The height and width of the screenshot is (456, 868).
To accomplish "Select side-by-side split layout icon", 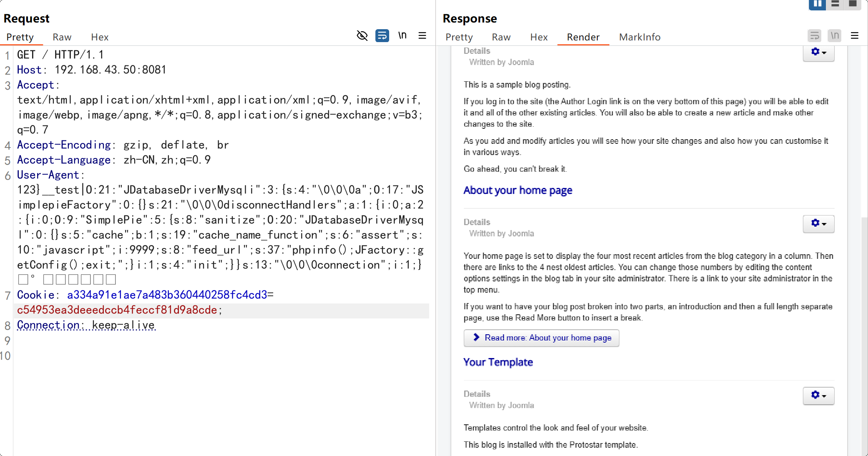I will click(x=817, y=4).
